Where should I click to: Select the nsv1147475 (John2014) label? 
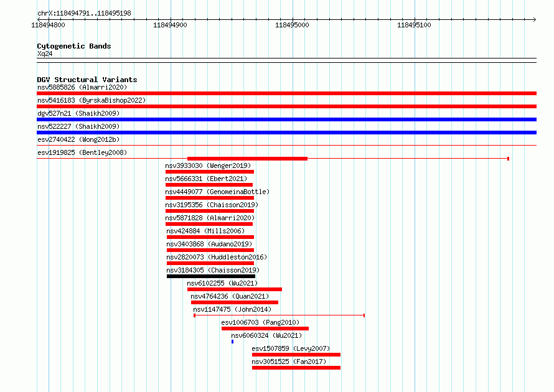[232, 309]
